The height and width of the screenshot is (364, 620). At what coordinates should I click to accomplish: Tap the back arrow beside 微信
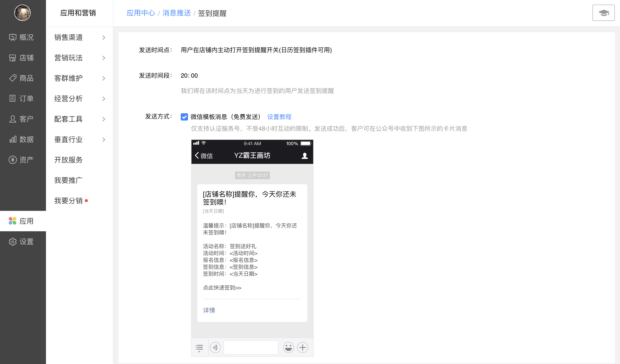(x=197, y=155)
